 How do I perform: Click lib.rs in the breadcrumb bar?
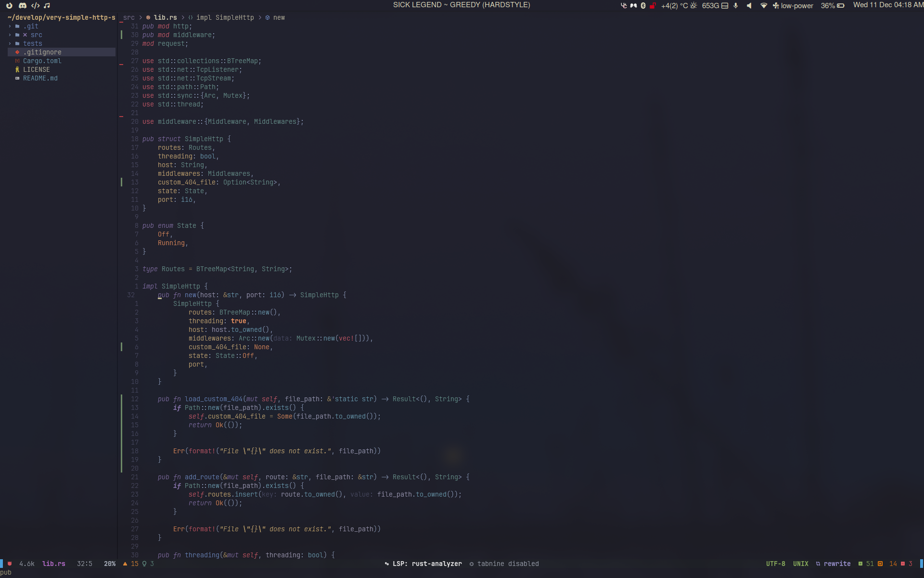point(165,18)
